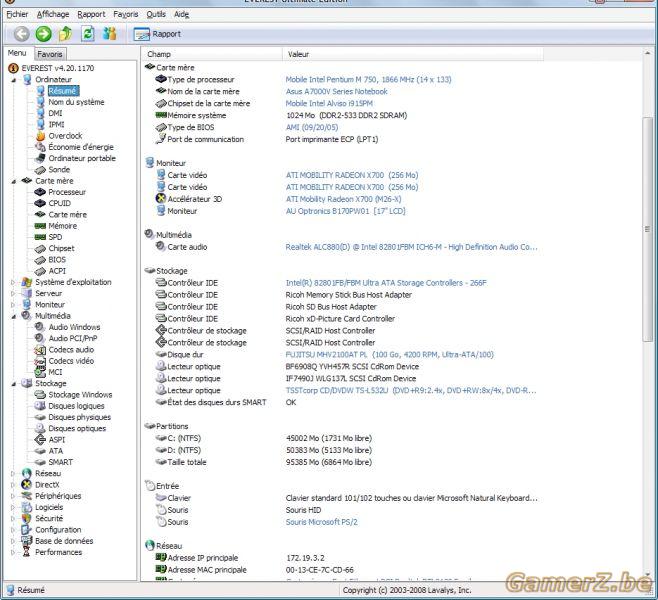The width and height of the screenshot is (658, 600).
Task: Expand the Réseau tree node
Action: pyautogui.click(x=13, y=474)
